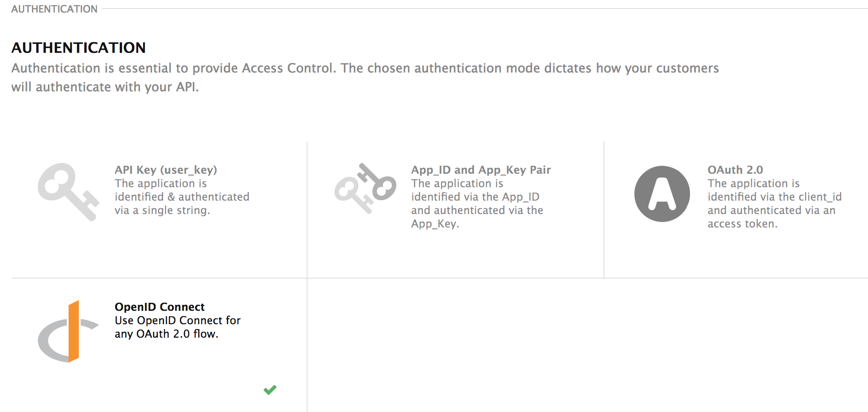Click "Use OpenID Connect for" description text

178,321
